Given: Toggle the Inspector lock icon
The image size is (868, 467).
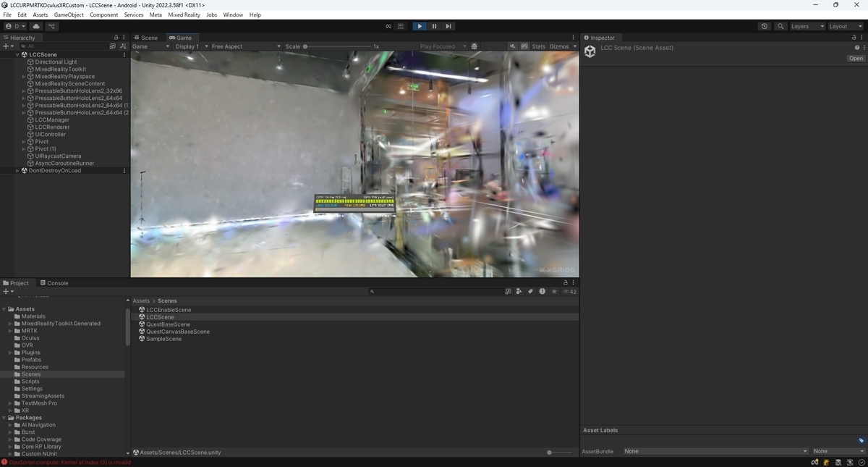Looking at the screenshot, I should point(854,38).
